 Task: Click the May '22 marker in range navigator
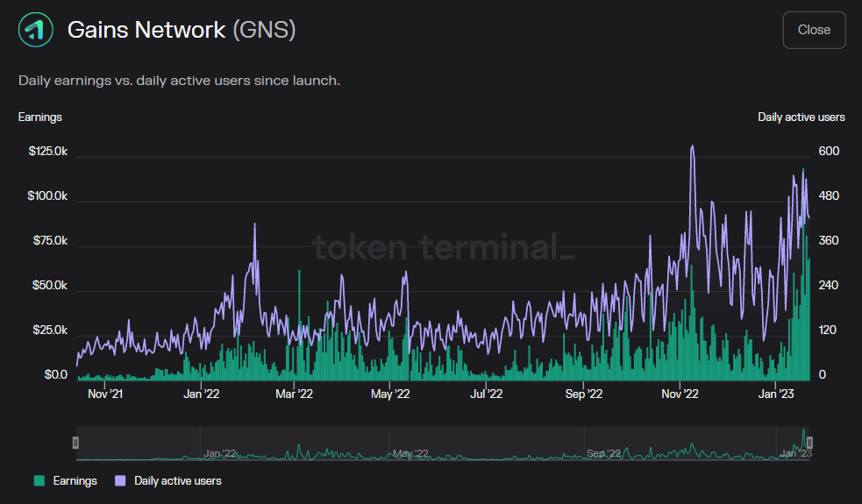pyautogui.click(x=410, y=453)
